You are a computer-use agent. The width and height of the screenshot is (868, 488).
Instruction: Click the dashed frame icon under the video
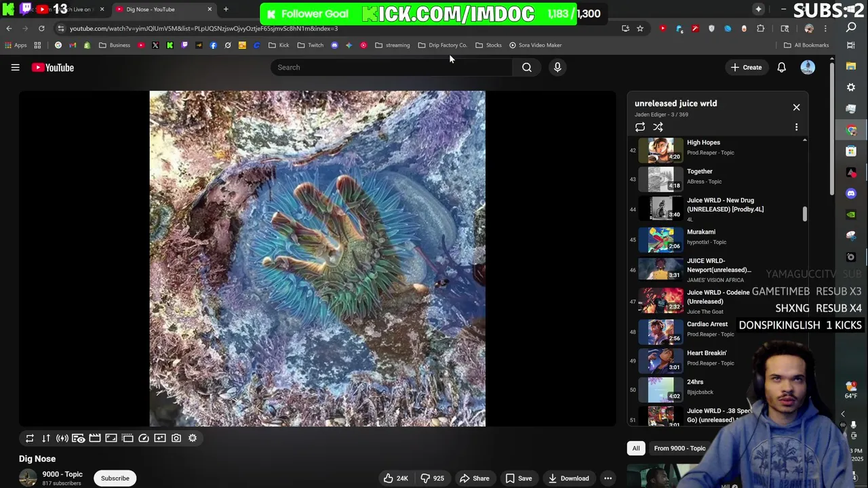[127, 438]
